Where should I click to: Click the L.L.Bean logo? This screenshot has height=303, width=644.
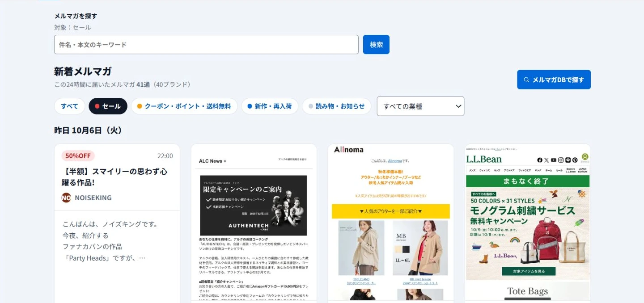point(484,159)
